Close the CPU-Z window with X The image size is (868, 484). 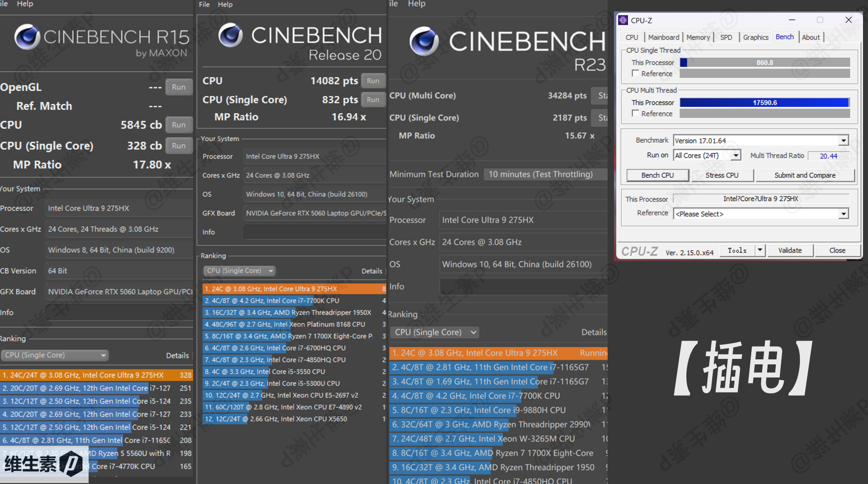coord(848,20)
